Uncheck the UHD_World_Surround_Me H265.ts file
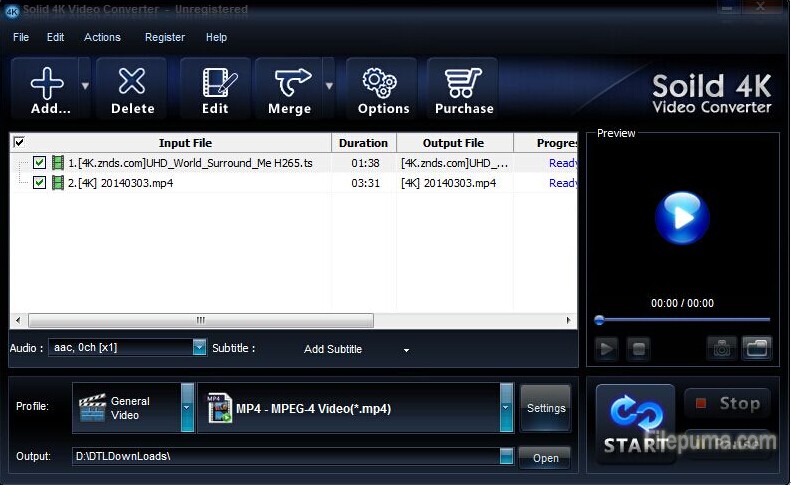 39,163
